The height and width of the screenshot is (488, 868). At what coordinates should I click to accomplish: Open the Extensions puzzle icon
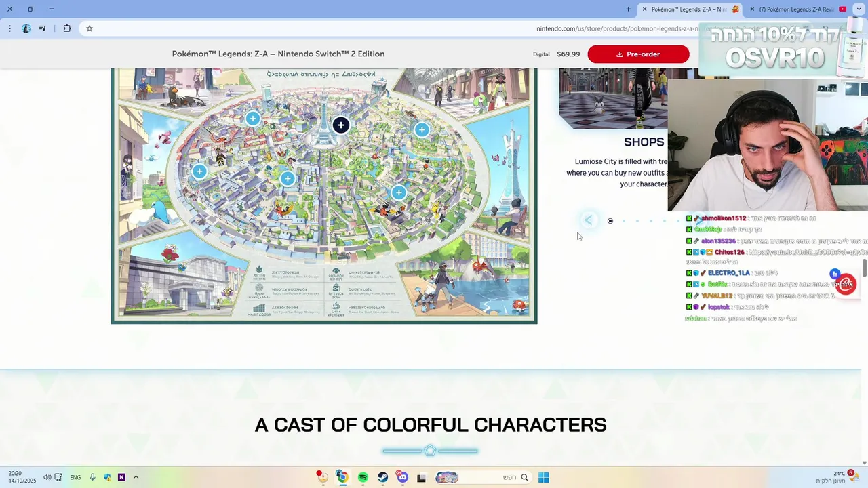[67, 28]
